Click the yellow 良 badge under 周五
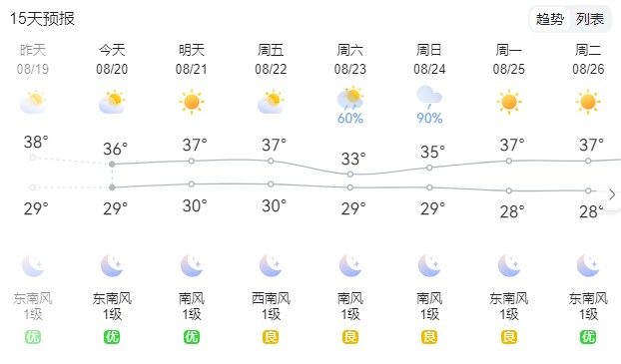The image size is (621, 364). pos(271,337)
